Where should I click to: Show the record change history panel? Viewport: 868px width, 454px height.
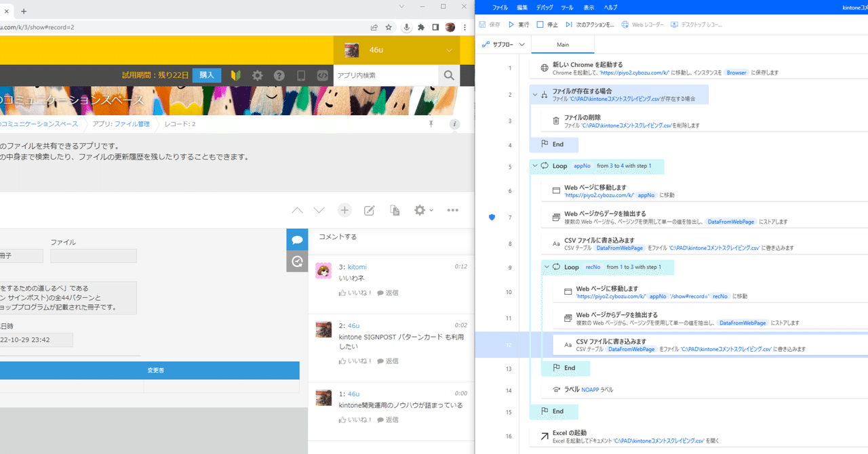(297, 262)
